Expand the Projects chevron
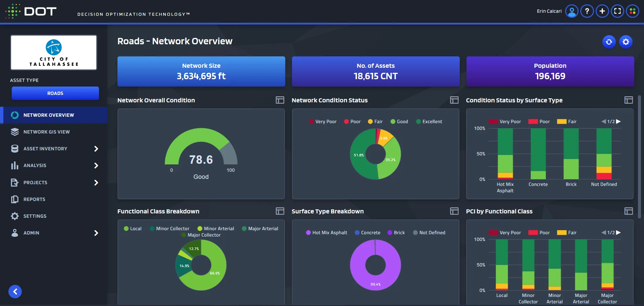Screen dimensions: 644x306 point(96,183)
